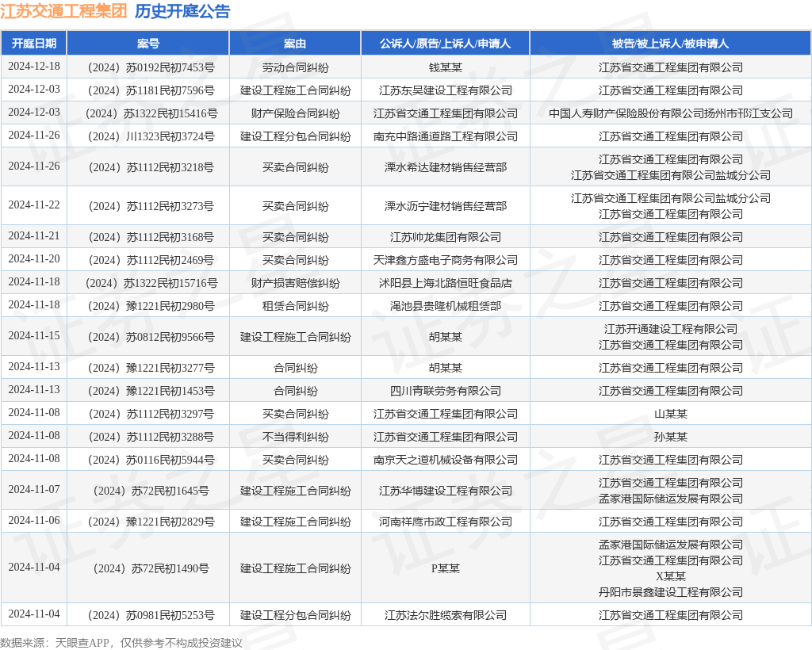Click 财产保险合同纠纷 cause cell
The height and width of the screenshot is (650, 812).
[x=295, y=113]
